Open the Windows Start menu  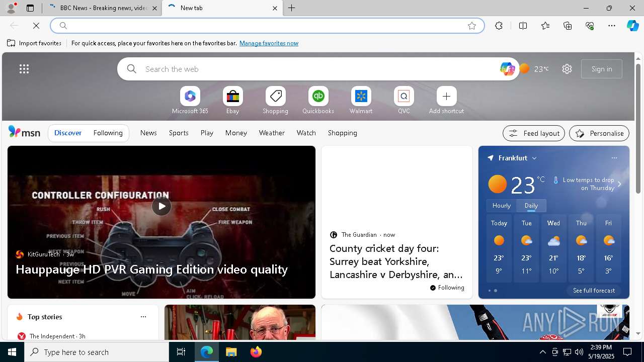[12, 352]
